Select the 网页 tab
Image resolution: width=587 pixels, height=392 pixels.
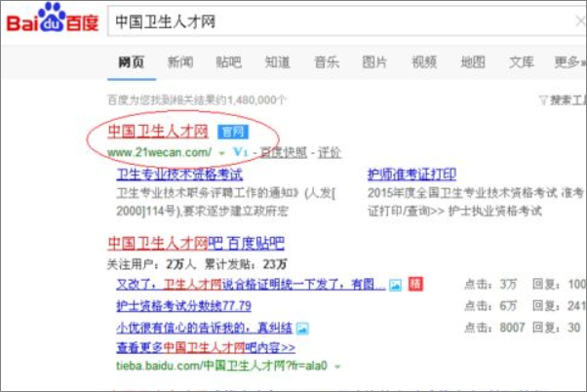(132, 62)
